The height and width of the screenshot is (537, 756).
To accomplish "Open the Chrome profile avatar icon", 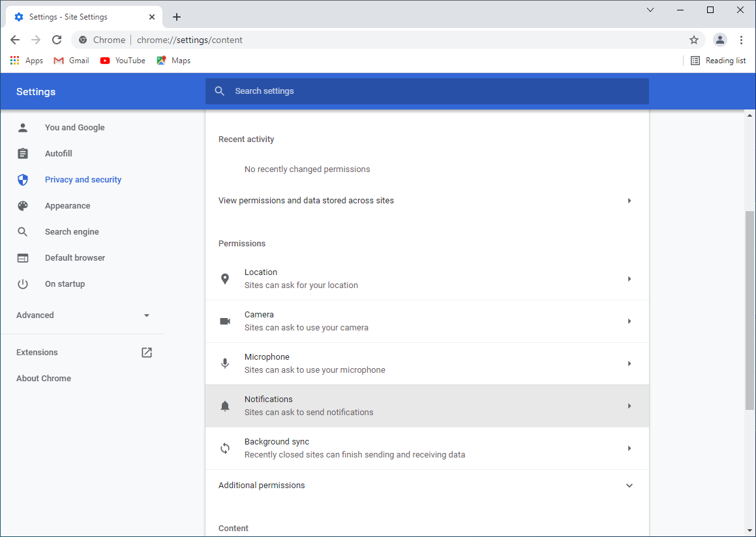I will pyautogui.click(x=719, y=40).
